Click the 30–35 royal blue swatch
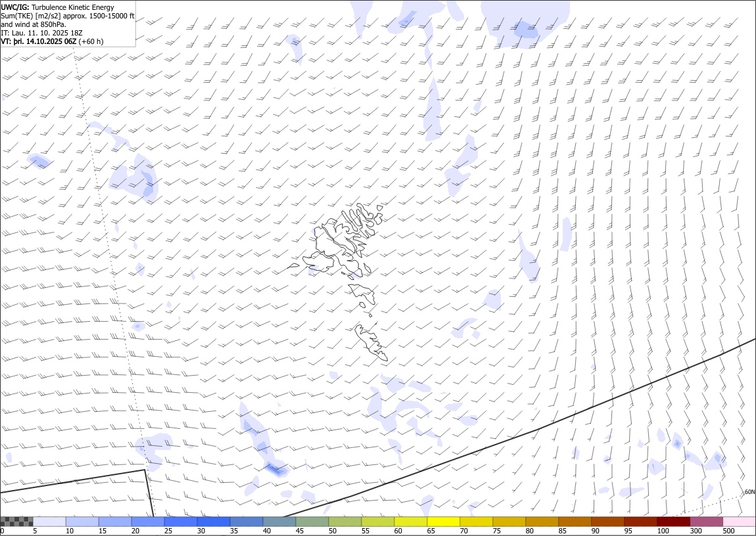 (214, 522)
